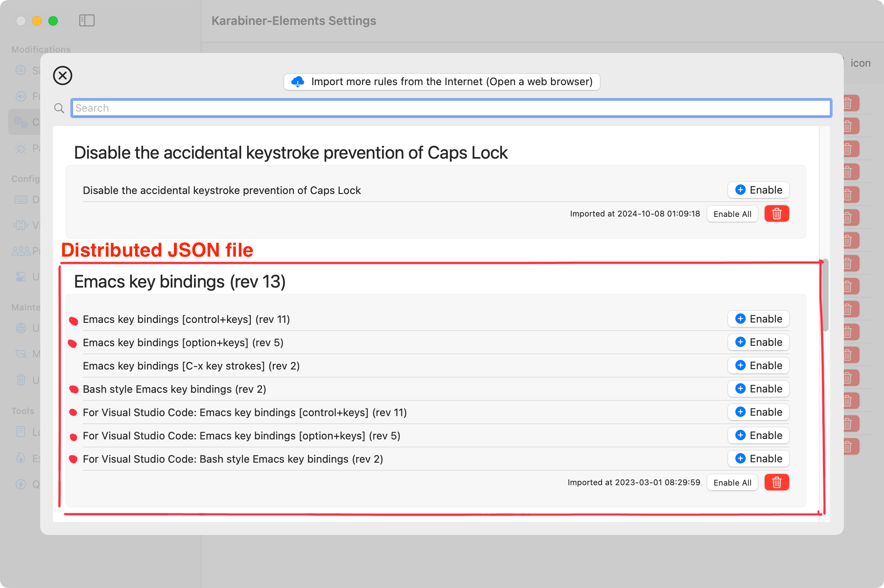Select text For Visual Studio Code: Emacs key bindings [option+keys]
The width and height of the screenshot is (884, 588).
pyautogui.click(x=224, y=436)
